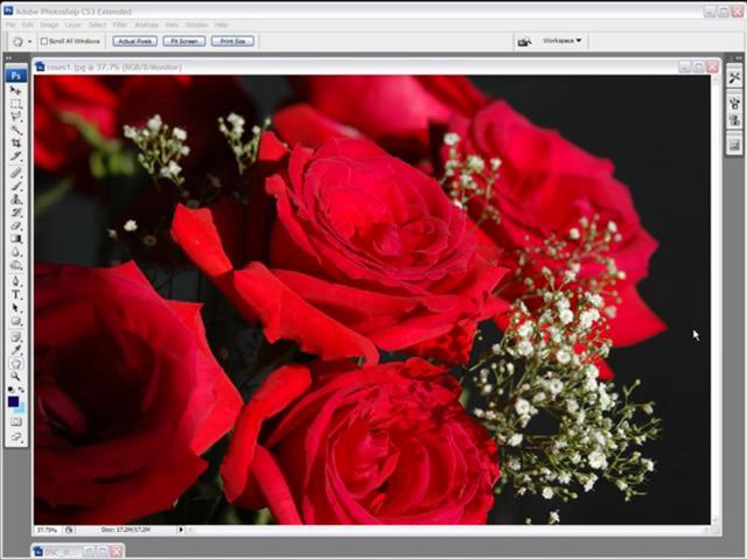Swap foreground and background colors
Screen dimensions: 747x560
click(x=21, y=390)
